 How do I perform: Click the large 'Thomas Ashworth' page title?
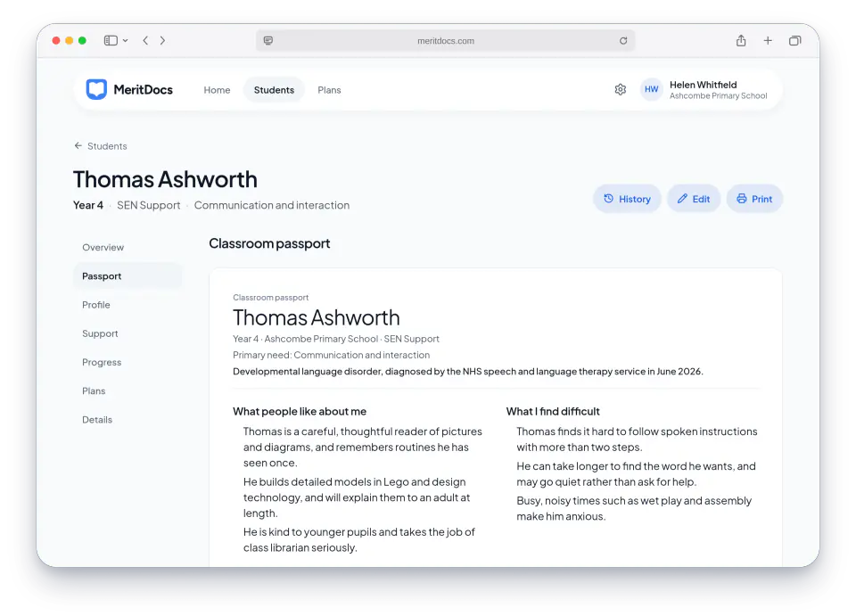(166, 179)
